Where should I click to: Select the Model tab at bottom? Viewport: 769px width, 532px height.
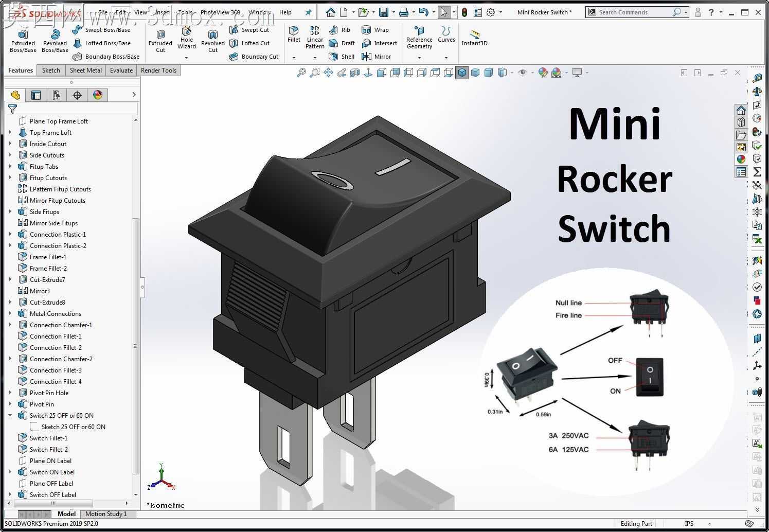(x=66, y=513)
